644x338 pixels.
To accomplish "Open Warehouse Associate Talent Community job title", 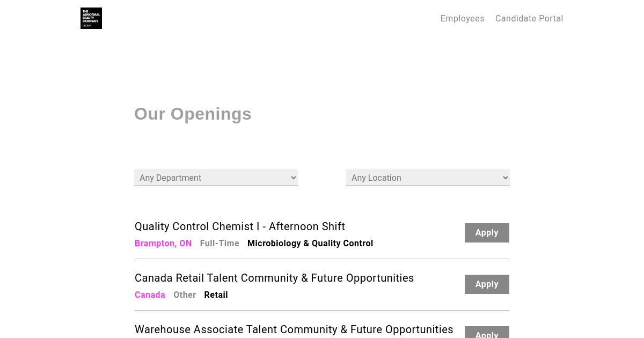I will pyautogui.click(x=294, y=329).
